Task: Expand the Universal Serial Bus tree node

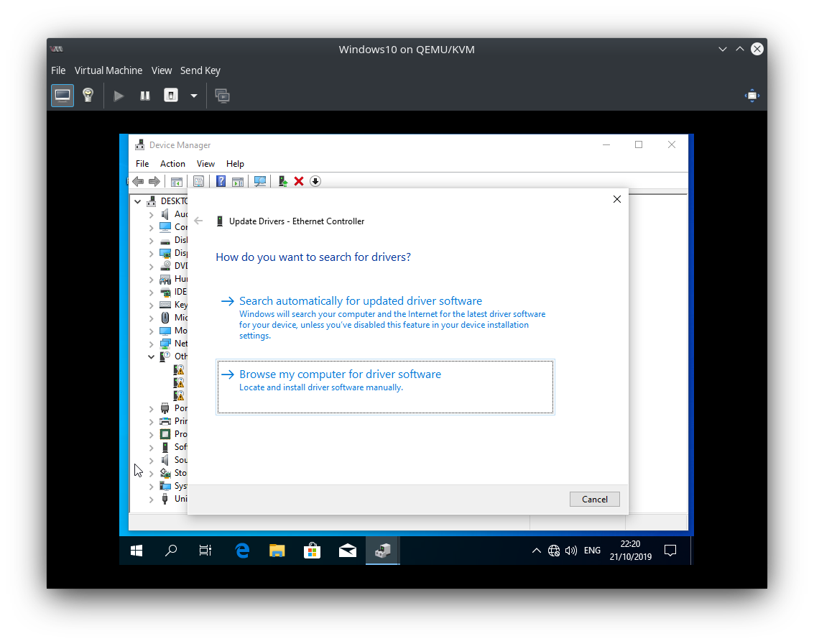Action: (151, 499)
